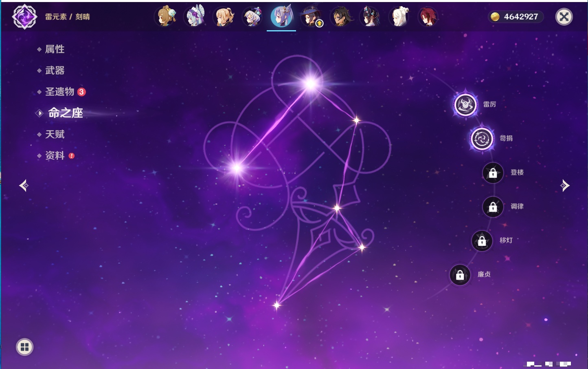The width and height of the screenshot is (588, 369).
Task: Open the 武器 menu item
Action: pyautogui.click(x=55, y=71)
